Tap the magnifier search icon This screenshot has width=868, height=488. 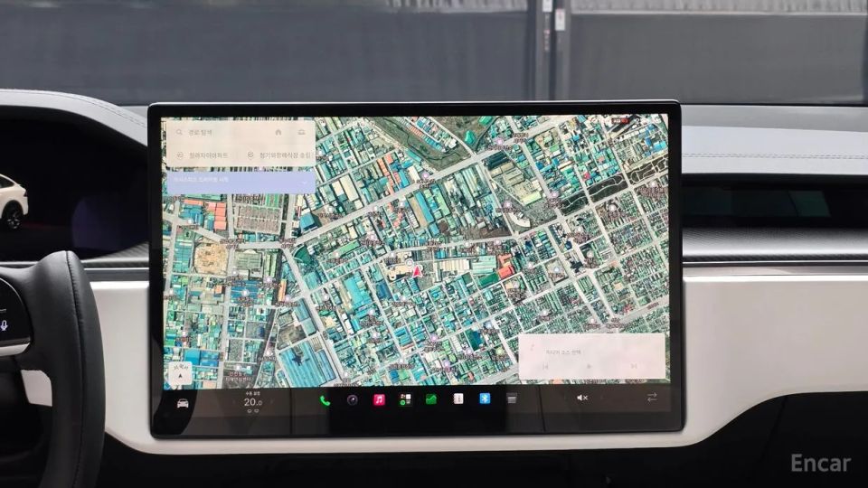(x=179, y=132)
